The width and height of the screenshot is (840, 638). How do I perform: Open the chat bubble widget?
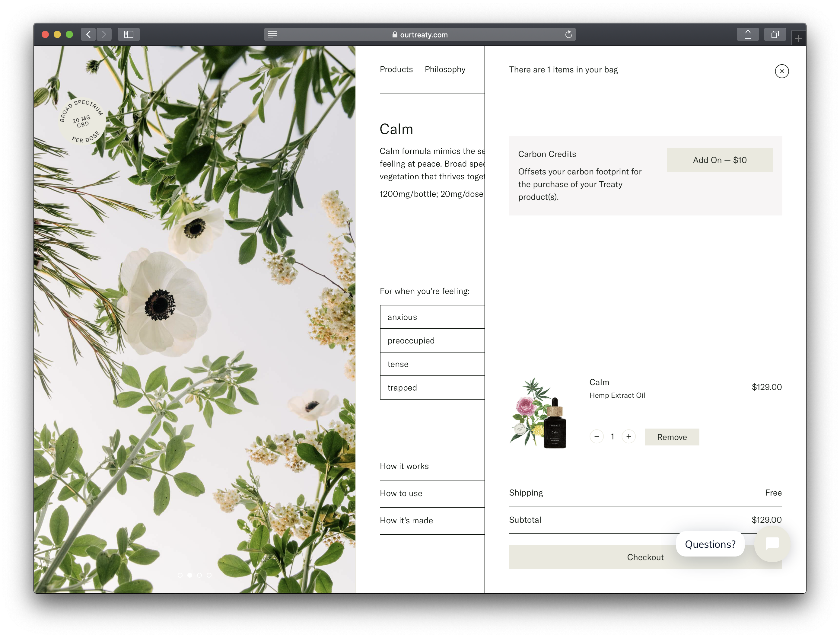(x=772, y=544)
